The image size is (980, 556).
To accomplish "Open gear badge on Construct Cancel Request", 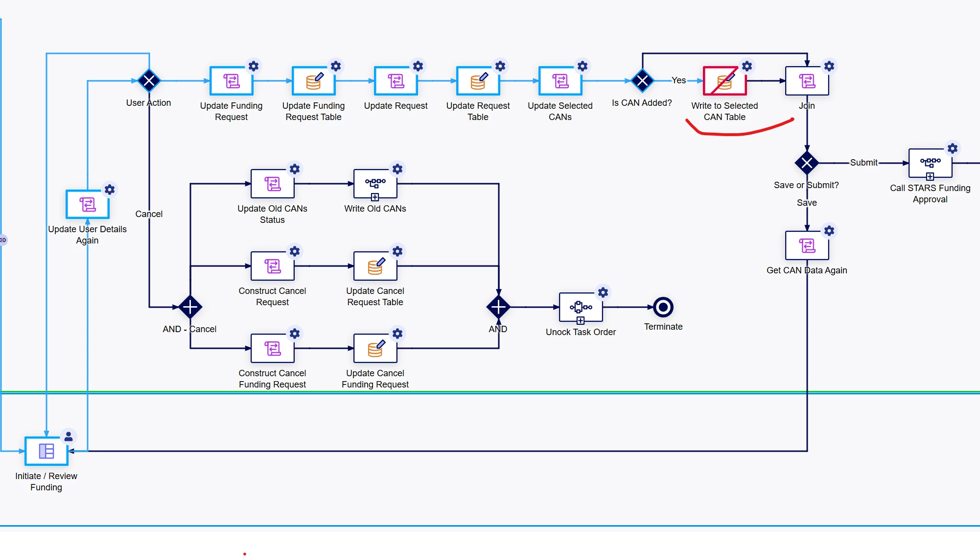I will click(295, 251).
